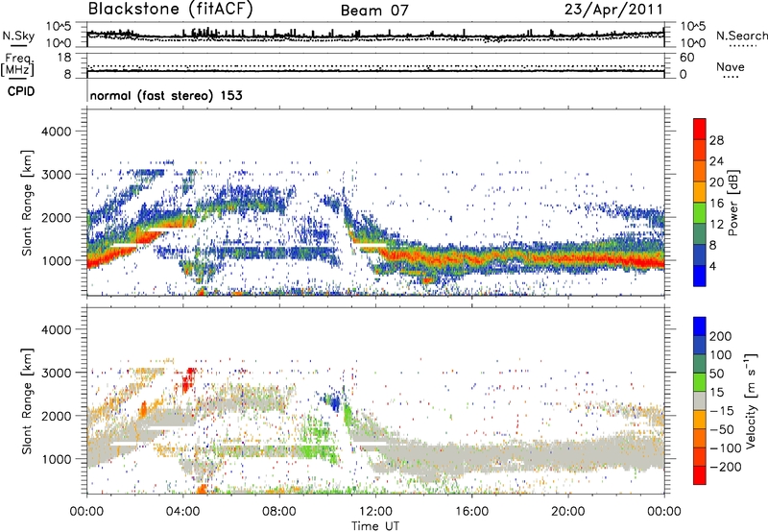The width and height of the screenshot is (768, 532).
Task: Click the '20:00' time axis tick label
Action: (x=568, y=512)
